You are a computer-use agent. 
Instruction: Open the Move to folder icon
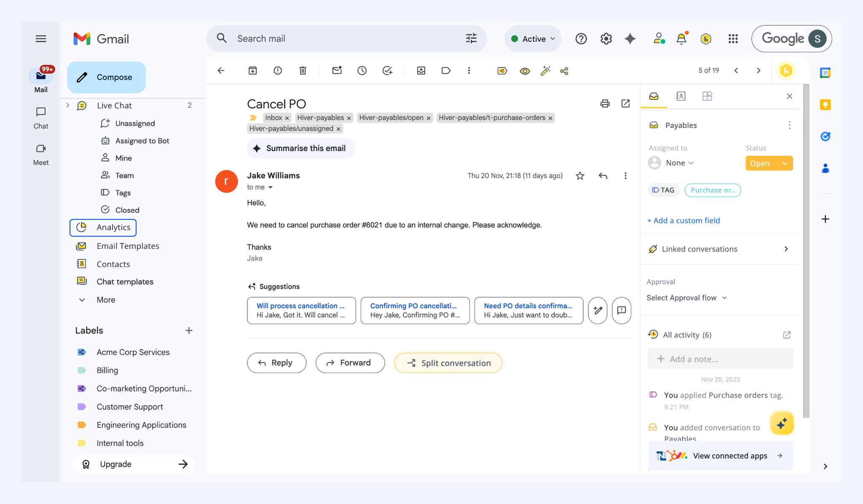421,71
